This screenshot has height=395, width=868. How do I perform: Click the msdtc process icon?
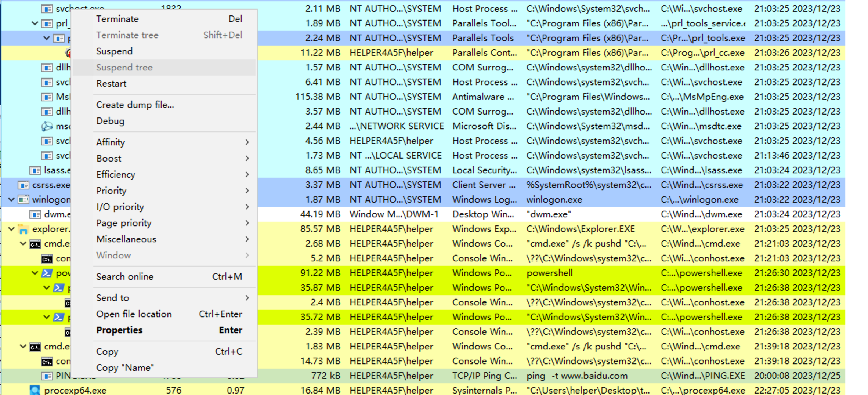(x=47, y=126)
